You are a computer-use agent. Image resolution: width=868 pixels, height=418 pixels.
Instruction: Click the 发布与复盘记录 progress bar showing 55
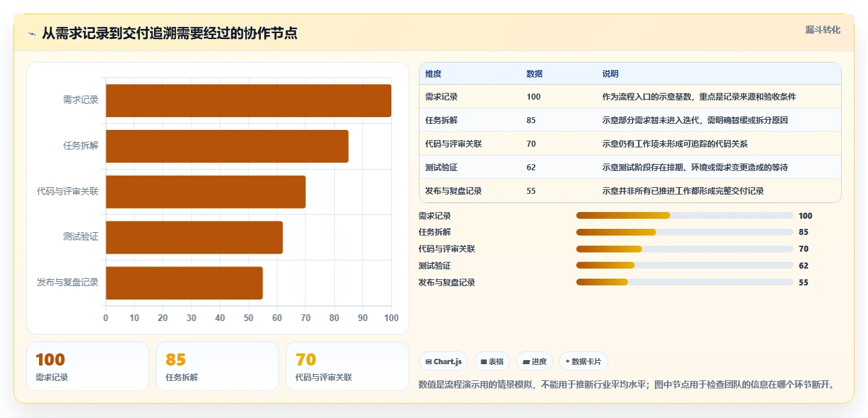pyautogui.click(x=684, y=282)
